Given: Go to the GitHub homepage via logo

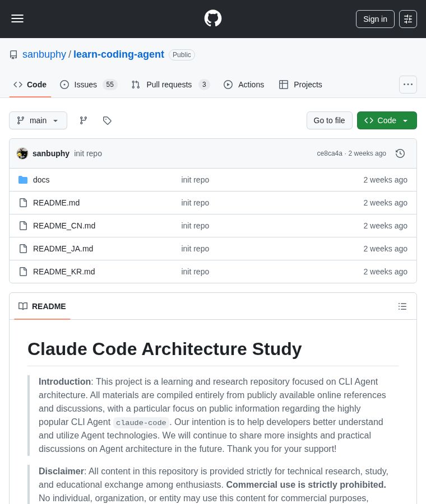Looking at the screenshot, I should (213, 18).
